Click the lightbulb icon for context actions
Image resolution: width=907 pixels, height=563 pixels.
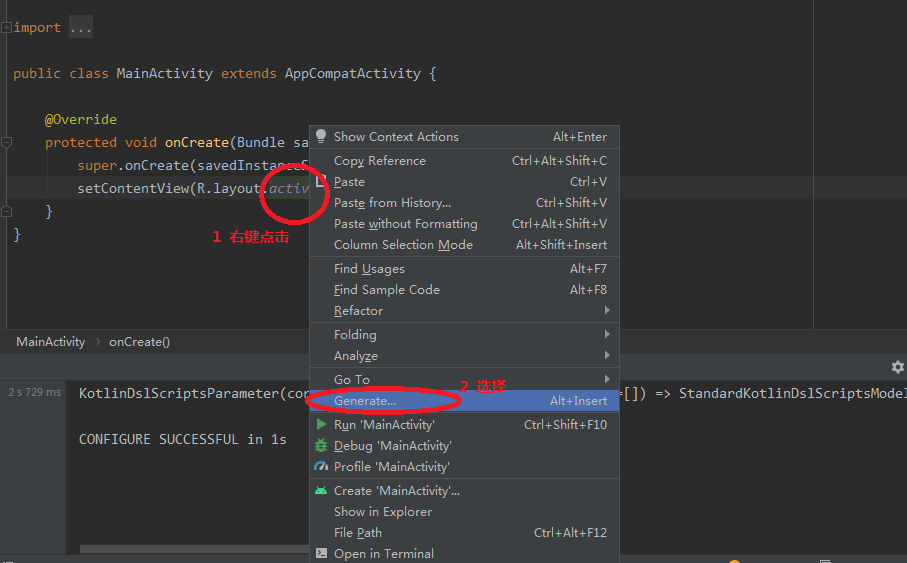(321, 136)
